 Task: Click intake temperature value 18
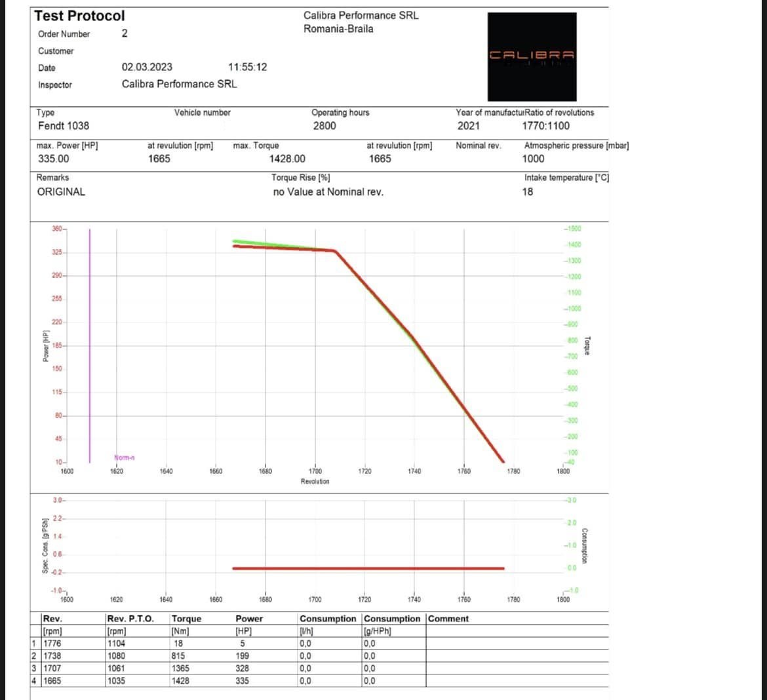(x=527, y=192)
